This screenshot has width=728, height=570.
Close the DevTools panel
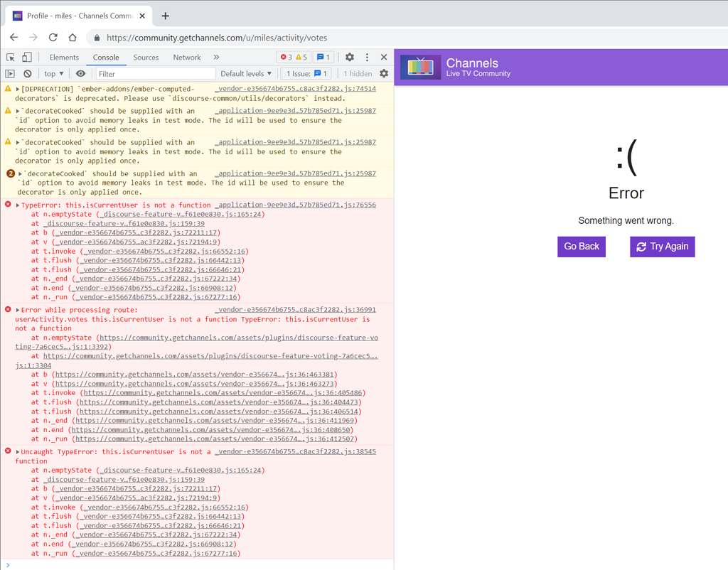[x=383, y=57]
